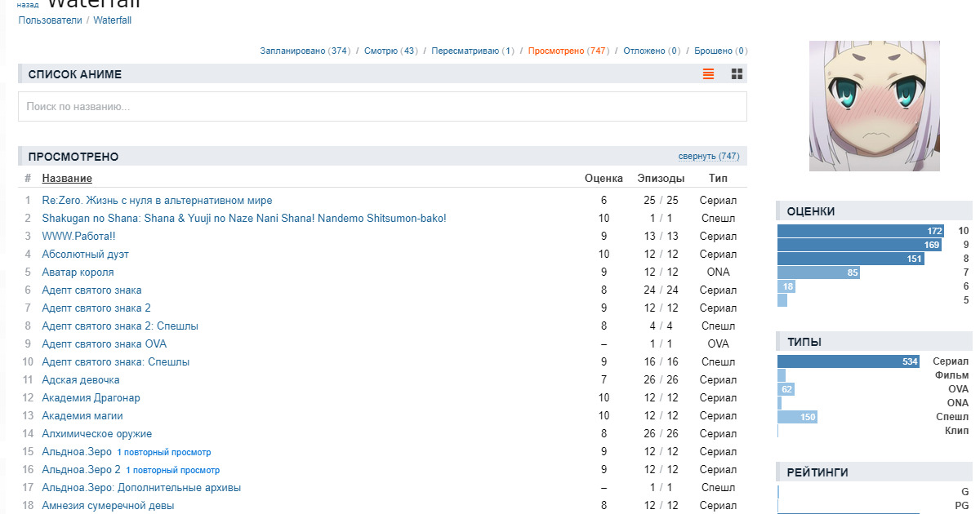Screen dimensions: 980x514
Task: Open the Смотрю (43) tab
Action: [390, 51]
